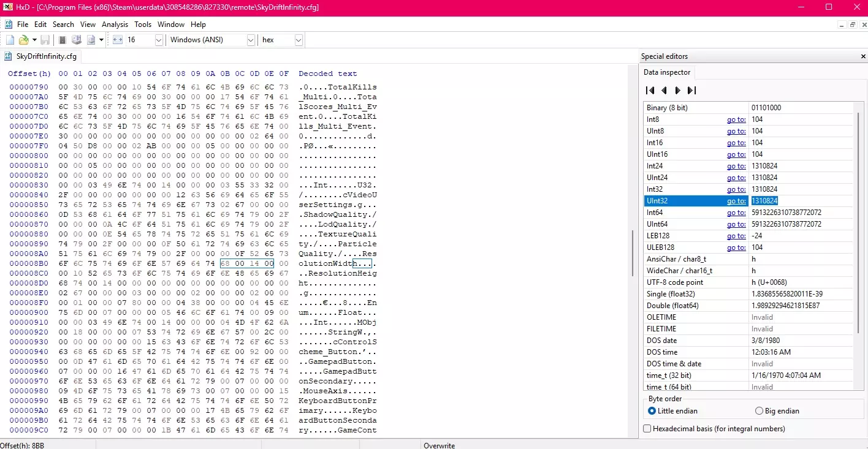Click the selected hex byte 68 at row 000008B0

tap(225, 264)
